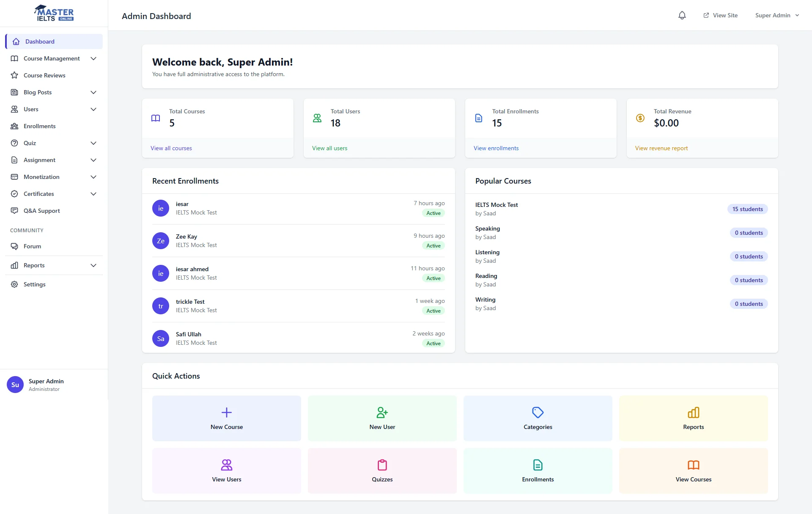
Task: Click the View revenue report link
Action: [661, 148]
